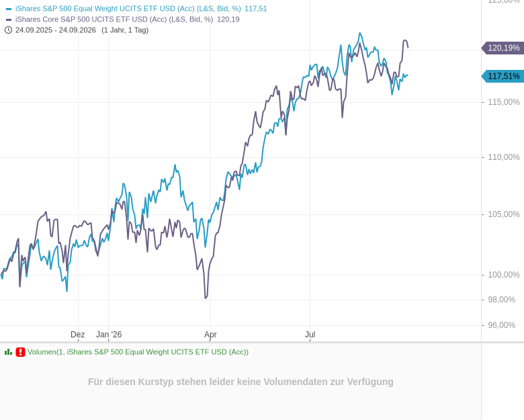Click the clock icon beside date range

(8, 30)
